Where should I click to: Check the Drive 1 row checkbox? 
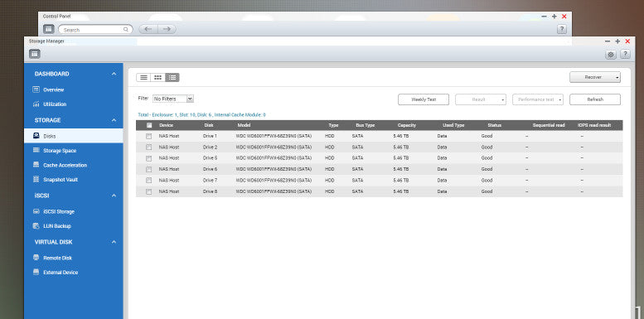click(x=148, y=136)
